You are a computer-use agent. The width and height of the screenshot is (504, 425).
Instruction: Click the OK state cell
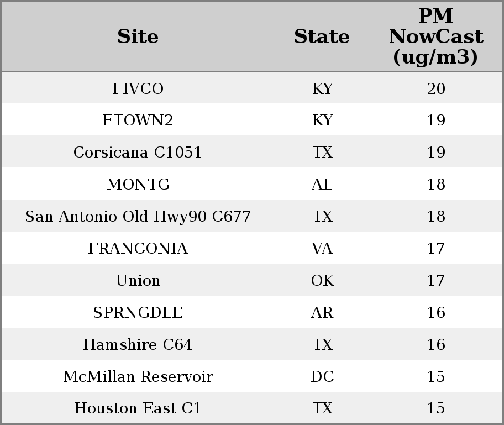tap(322, 280)
